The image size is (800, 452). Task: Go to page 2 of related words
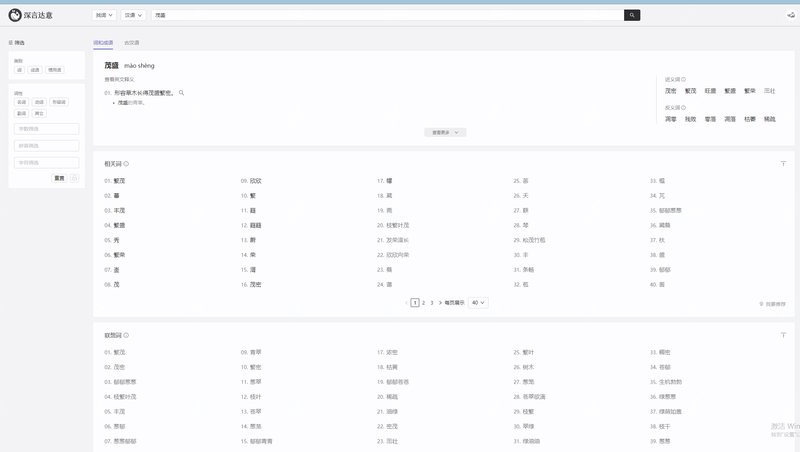(x=423, y=302)
